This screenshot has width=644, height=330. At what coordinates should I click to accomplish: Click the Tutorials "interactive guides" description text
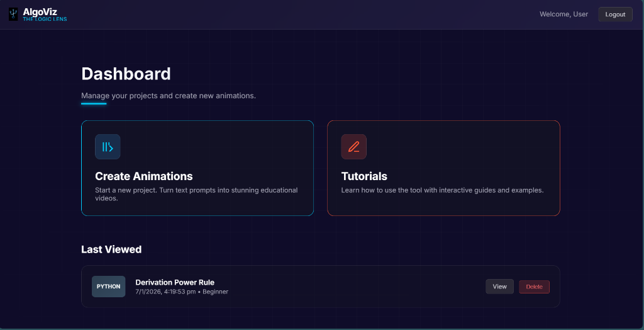[x=442, y=190]
